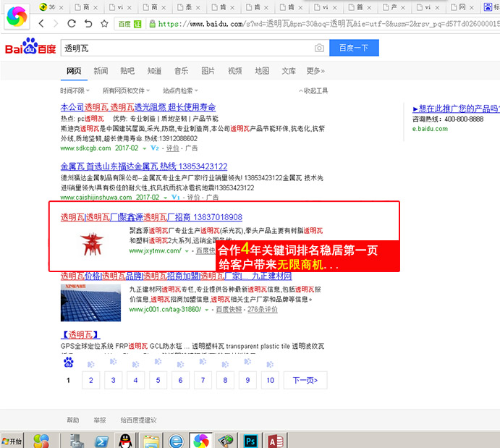Switch to the 文库 tab
This screenshot has height=448, width=500.
(x=289, y=71)
